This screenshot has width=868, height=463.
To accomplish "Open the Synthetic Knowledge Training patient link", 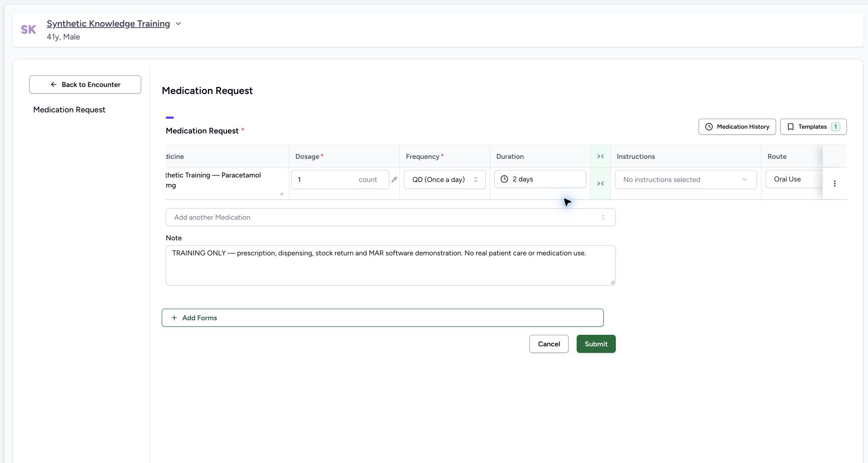I will click(108, 24).
